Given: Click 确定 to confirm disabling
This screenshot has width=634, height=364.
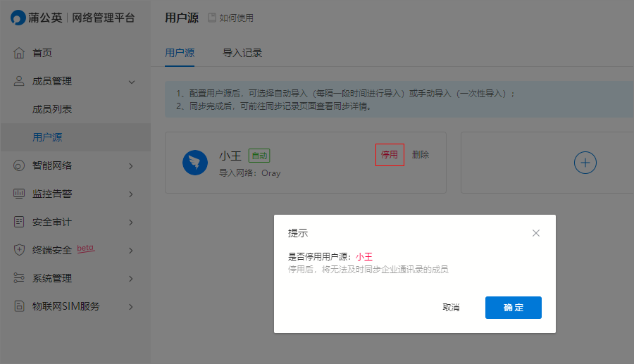Looking at the screenshot, I should point(514,308).
